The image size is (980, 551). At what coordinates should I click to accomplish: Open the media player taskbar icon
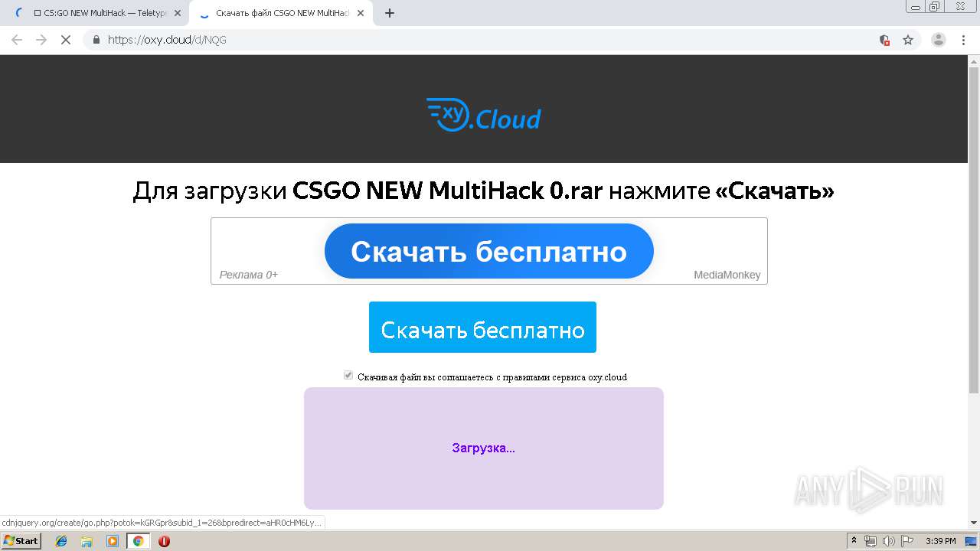(113, 541)
